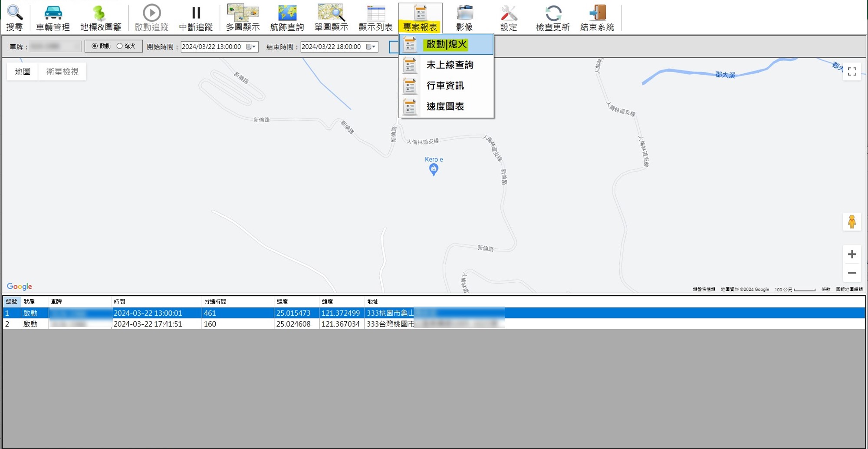Sort by 經度 column header
The height and width of the screenshot is (449, 868).
[x=296, y=301]
